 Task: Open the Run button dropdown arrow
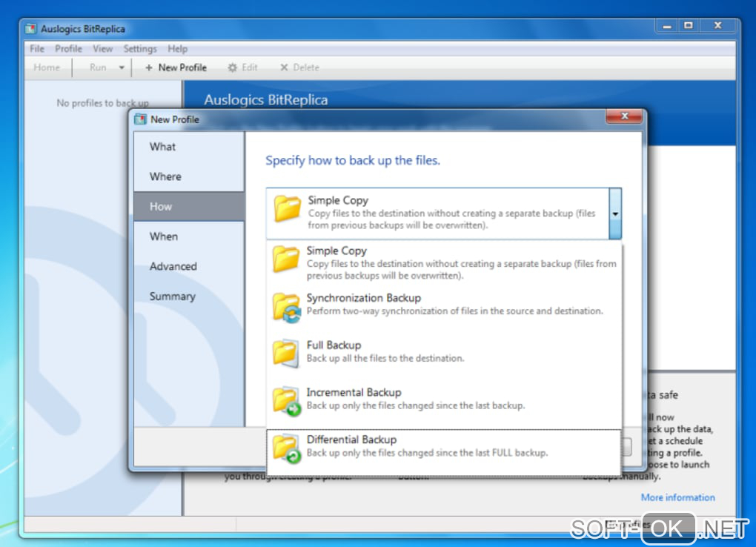tap(122, 67)
